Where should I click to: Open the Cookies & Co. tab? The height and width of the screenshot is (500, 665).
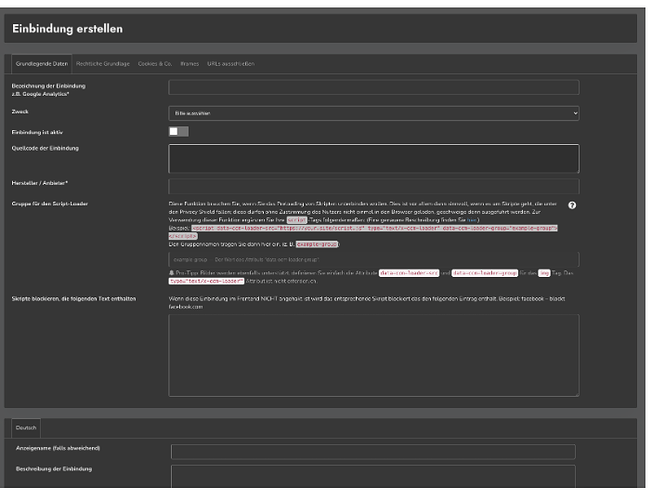click(155, 64)
